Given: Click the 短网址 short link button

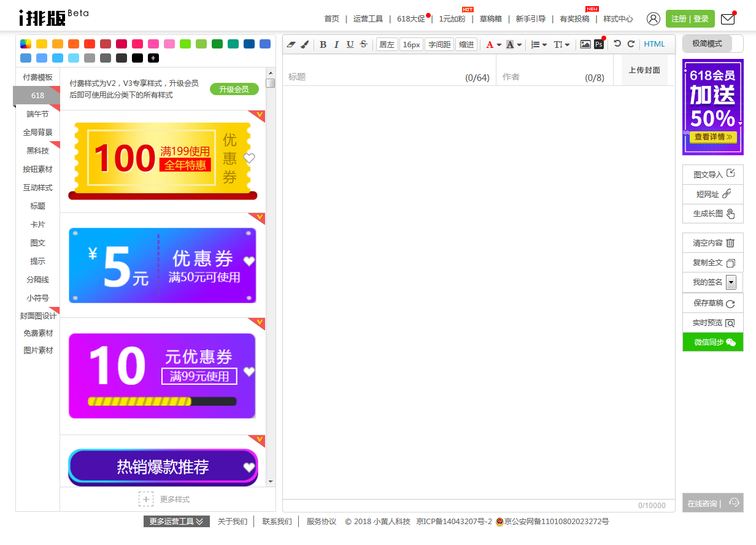Looking at the screenshot, I should point(713,194).
